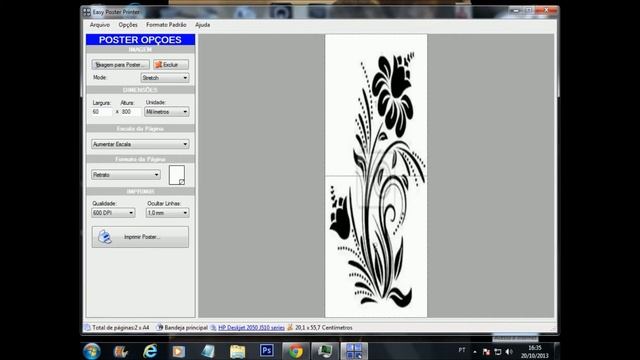
Task: Open the Windows Start menu
Action: [x=91, y=351]
